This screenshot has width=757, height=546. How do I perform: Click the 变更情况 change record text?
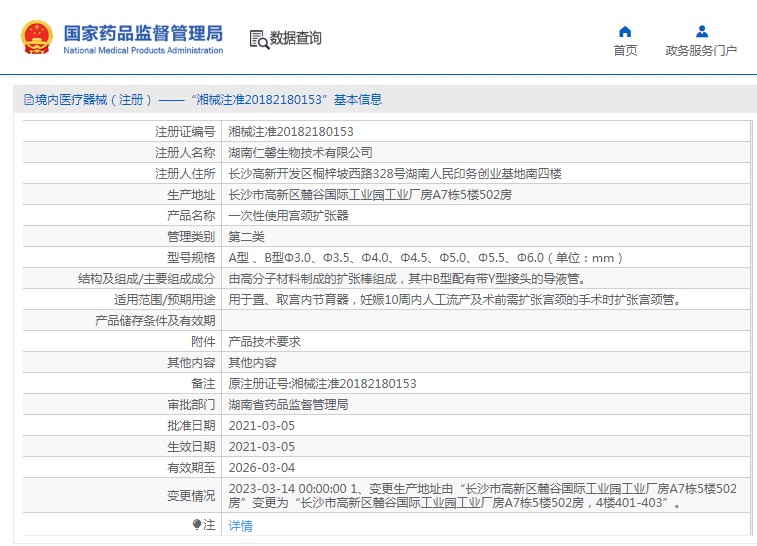point(483,496)
